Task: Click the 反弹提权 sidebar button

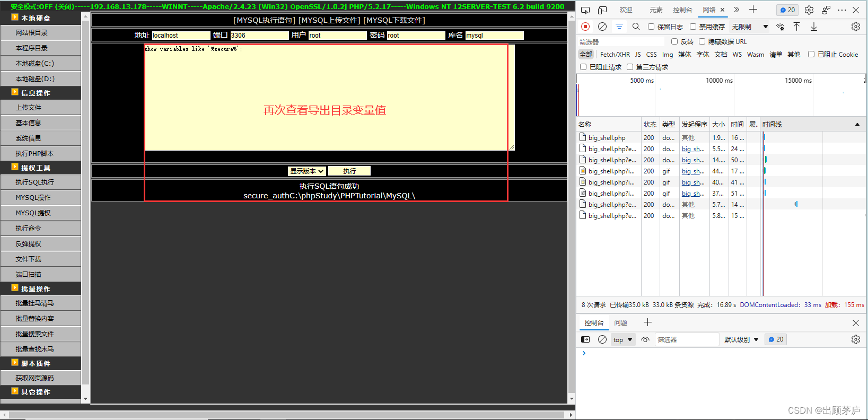Action: pos(41,243)
